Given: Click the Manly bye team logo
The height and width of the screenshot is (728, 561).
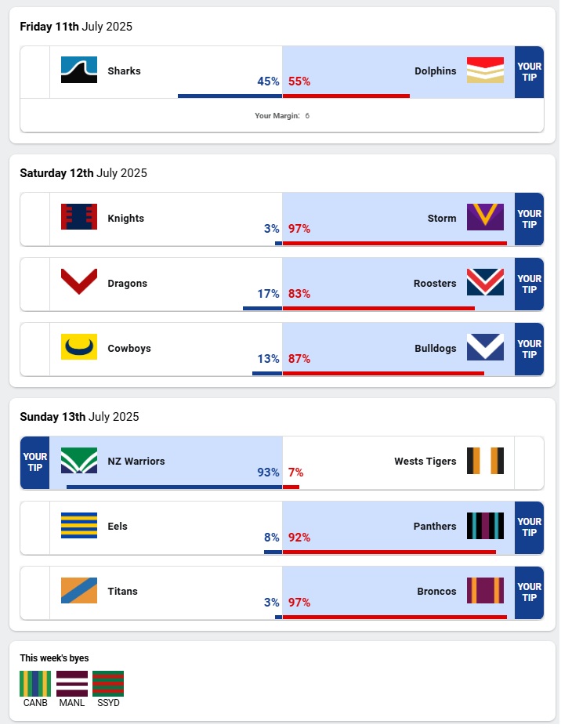Looking at the screenshot, I should [x=71, y=683].
